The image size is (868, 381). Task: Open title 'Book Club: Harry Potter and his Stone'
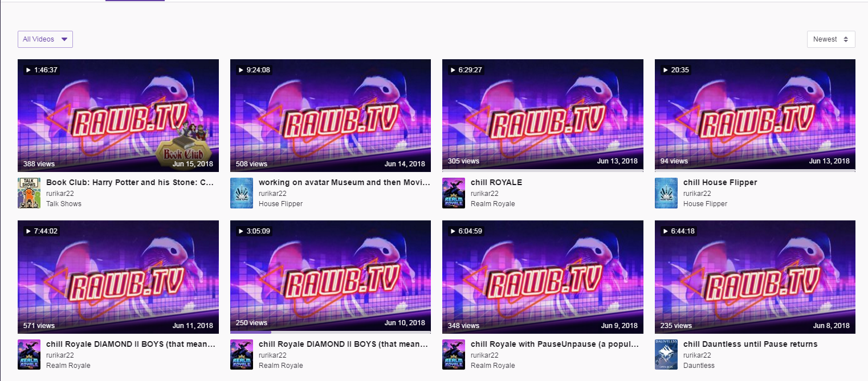point(130,183)
